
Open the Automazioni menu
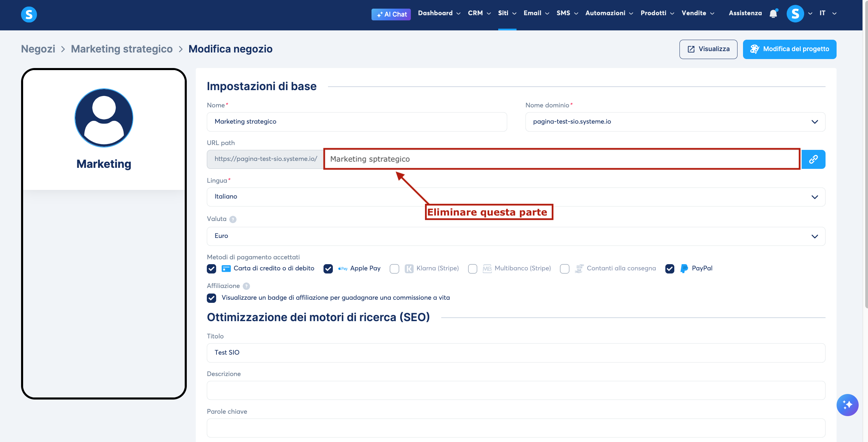[609, 13]
